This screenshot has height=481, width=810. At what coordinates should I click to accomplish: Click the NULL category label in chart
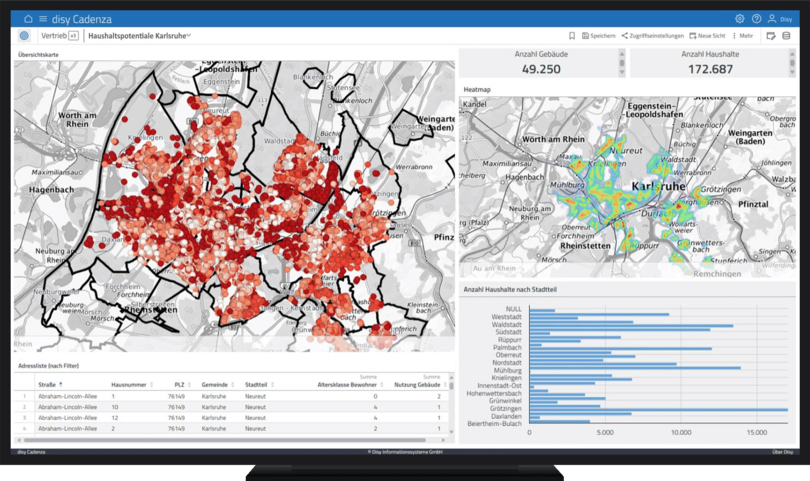513,309
